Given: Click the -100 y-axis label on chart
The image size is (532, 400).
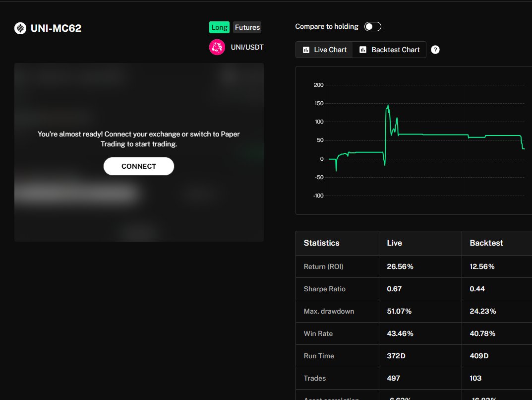Looking at the screenshot, I should click(318, 196).
